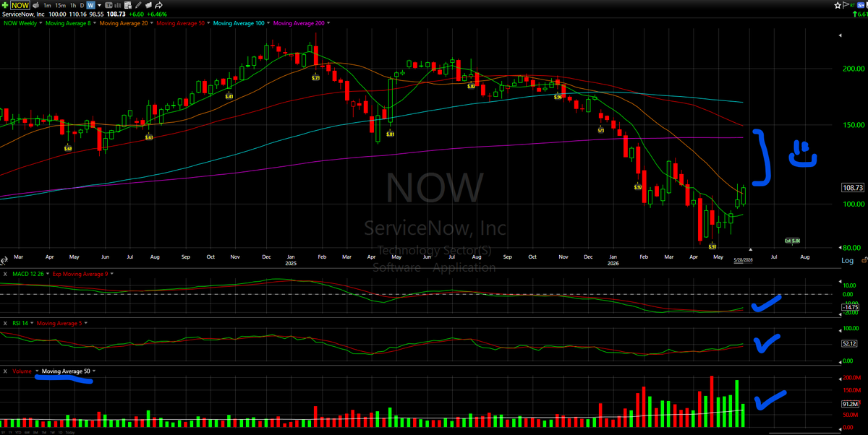868x435 pixels.
Task: Click the NOW ticker symbol box
Action: (20, 5)
